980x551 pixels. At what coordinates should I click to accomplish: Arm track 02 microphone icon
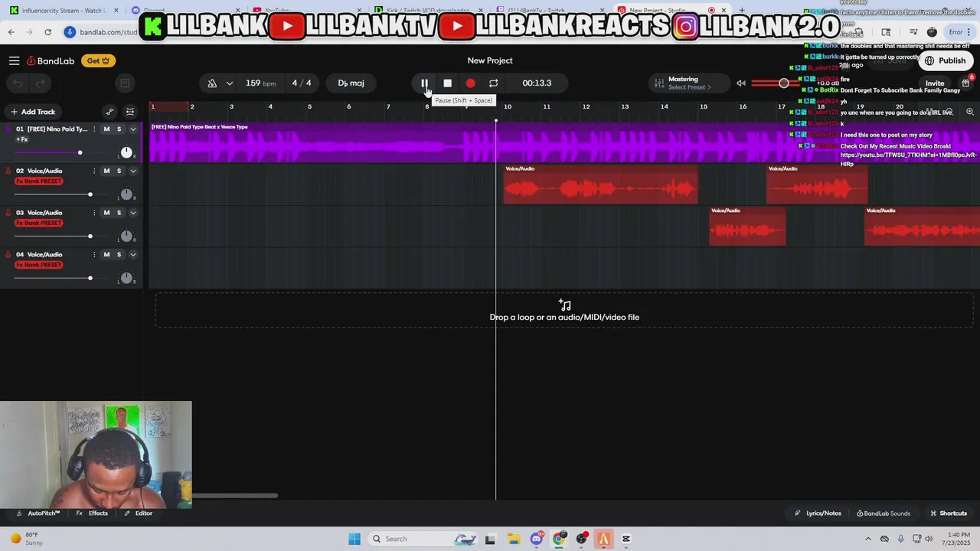[x=8, y=171]
